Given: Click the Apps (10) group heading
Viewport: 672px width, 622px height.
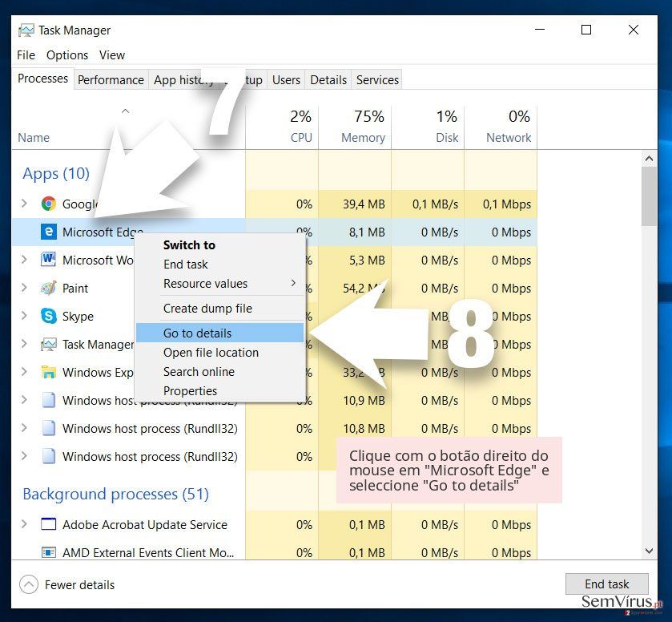Looking at the screenshot, I should click(x=56, y=173).
